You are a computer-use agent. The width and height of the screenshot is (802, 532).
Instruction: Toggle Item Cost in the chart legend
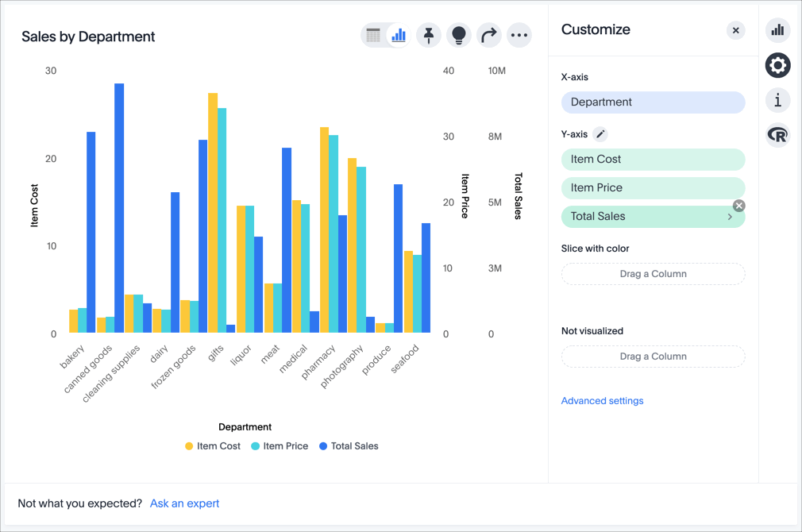tap(212, 445)
